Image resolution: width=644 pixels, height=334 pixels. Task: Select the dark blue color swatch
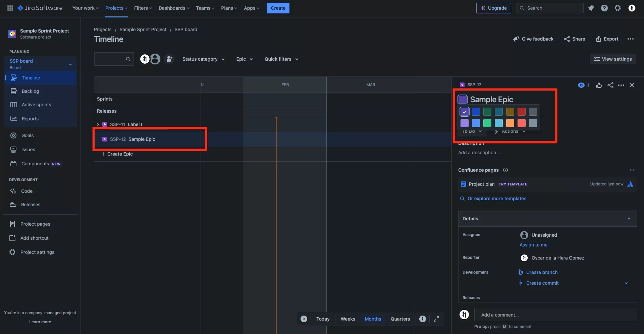click(x=476, y=112)
